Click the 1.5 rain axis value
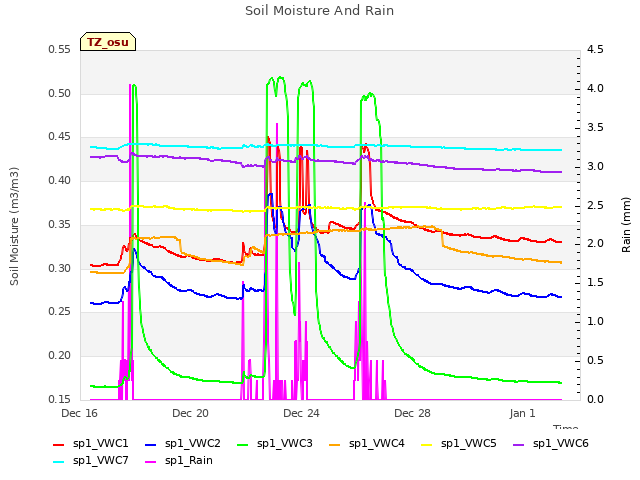 pyautogui.click(x=595, y=282)
